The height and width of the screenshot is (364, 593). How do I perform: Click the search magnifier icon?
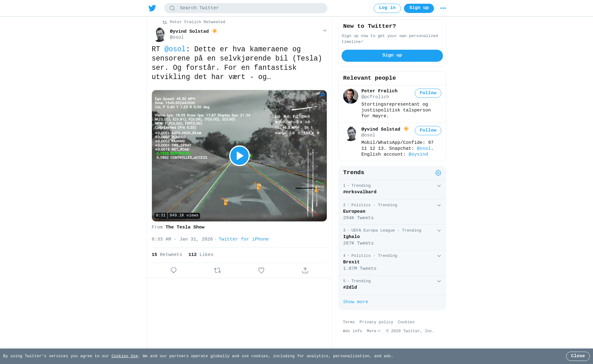coord(172,8)
